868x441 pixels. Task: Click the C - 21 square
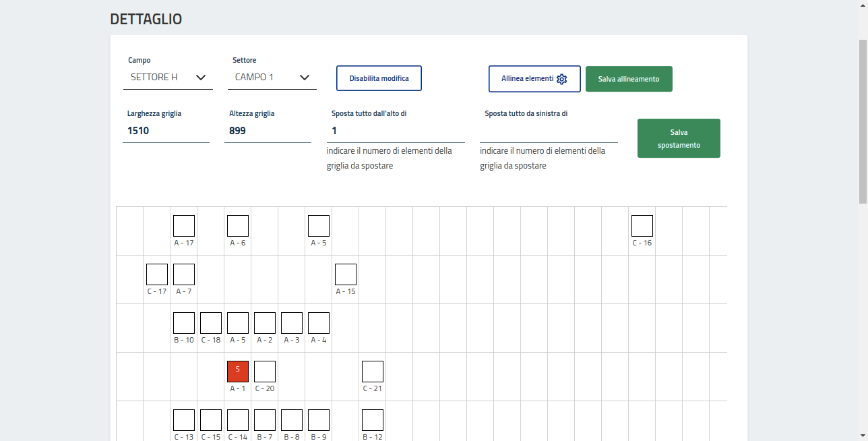tap(373, 372)
